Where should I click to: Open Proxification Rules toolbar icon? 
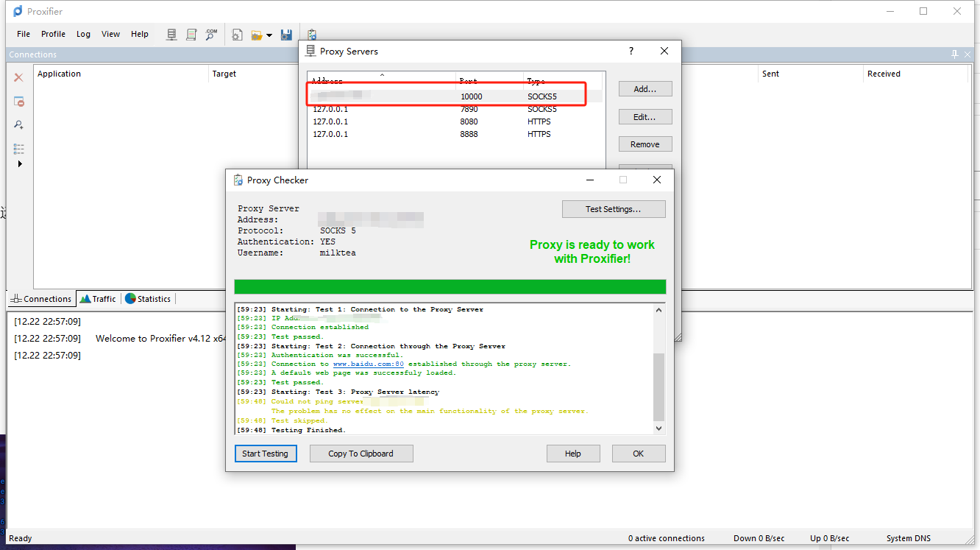[x=191, y=35]
